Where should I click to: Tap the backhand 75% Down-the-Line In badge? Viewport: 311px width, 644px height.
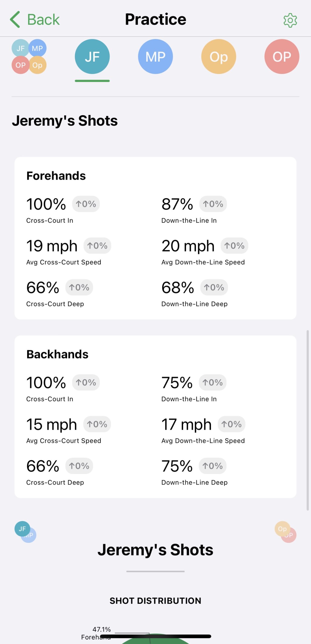[213, 382]
